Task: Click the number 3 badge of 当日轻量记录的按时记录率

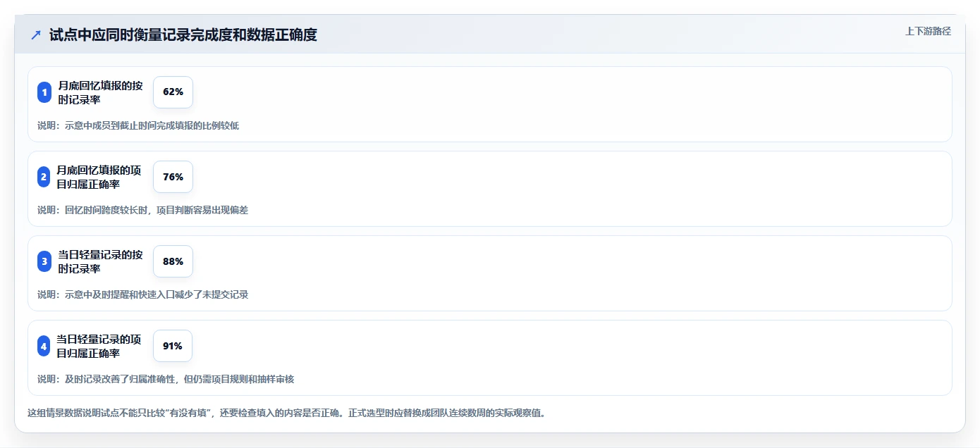Action: (44, 261)
